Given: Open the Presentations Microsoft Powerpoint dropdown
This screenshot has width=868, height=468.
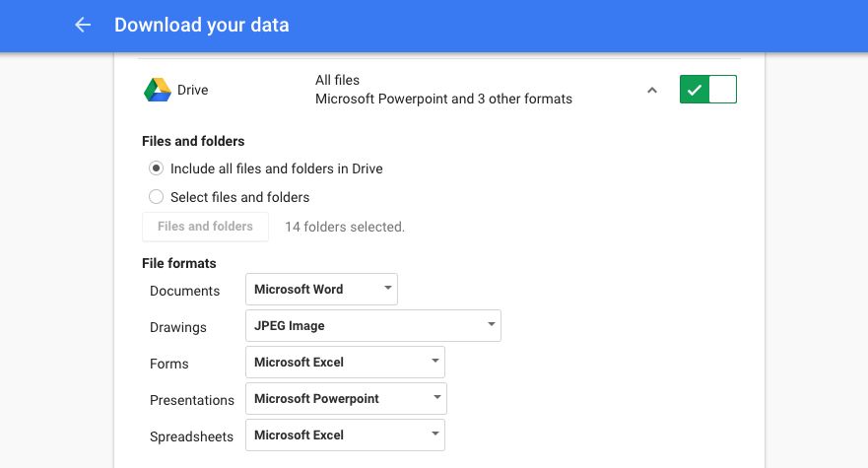Looking at the screenshot, I should (x=346, y=399).
